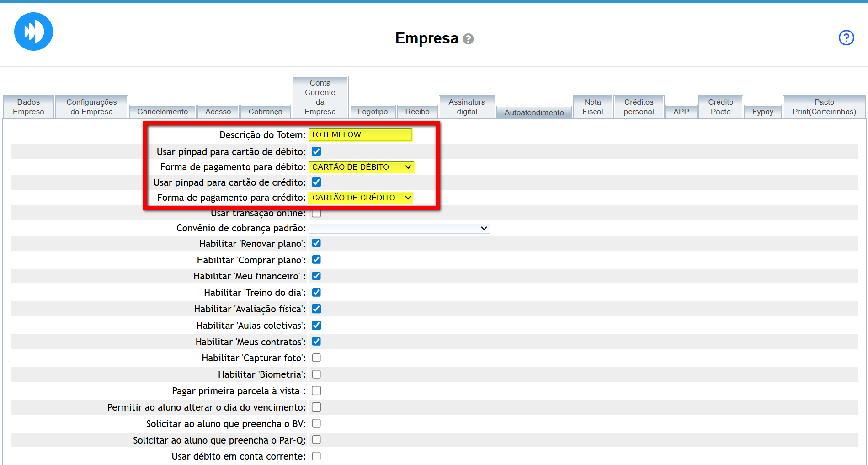Select the Fypay tab
868x465 pixels.
pyautogui.click(x=762, y=112)
